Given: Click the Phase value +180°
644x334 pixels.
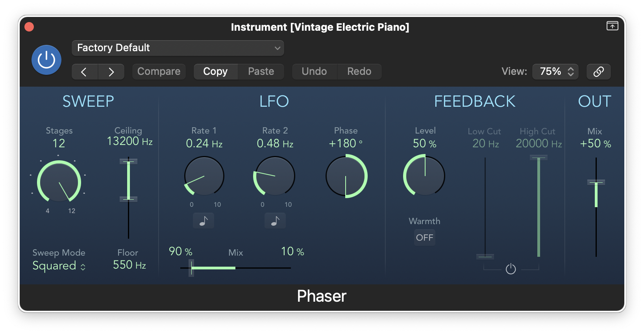Looking at the screenshot, I should tap(346, 144).
